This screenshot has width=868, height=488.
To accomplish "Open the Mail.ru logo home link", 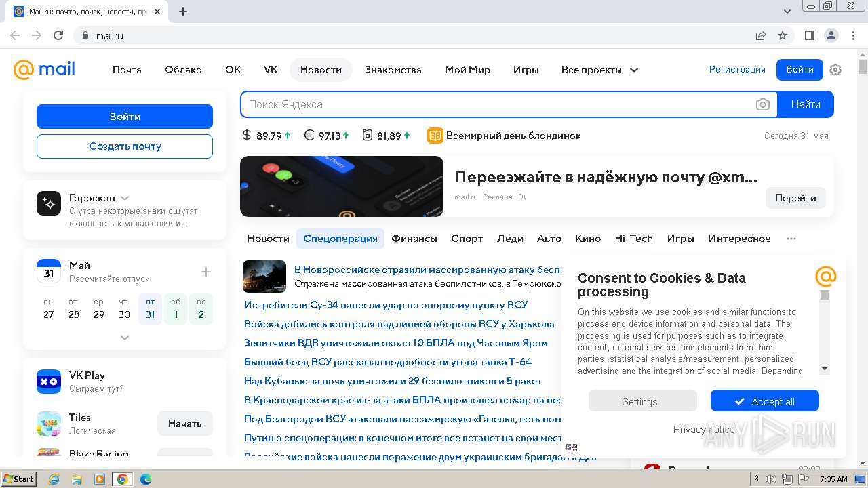I will click(x=44, y=69).
